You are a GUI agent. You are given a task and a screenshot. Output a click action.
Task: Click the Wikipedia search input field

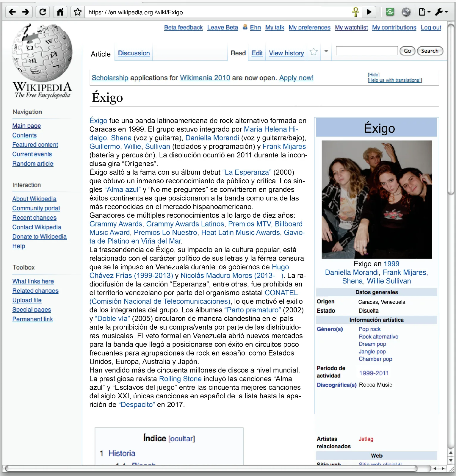(366, 51)
